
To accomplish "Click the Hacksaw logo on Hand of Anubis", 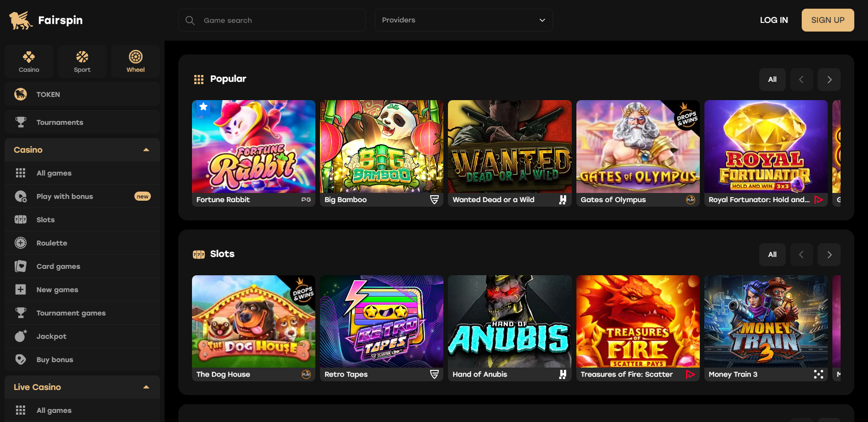I will point(563,374).
